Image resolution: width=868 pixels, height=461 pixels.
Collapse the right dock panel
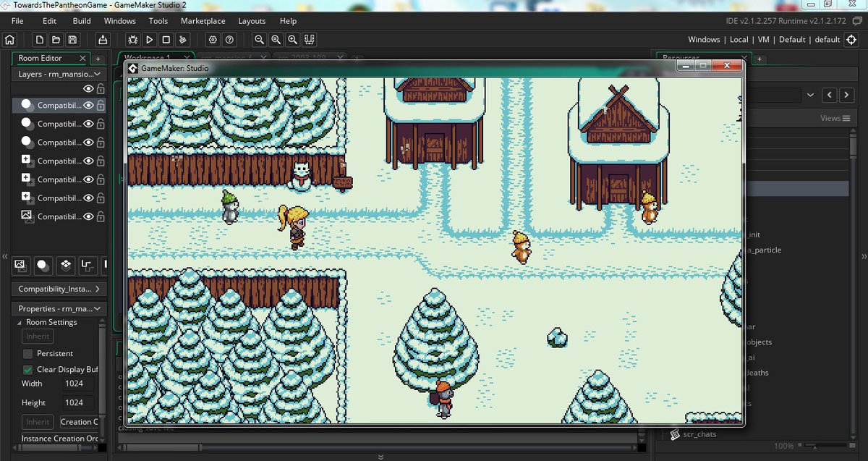[864, 257]
